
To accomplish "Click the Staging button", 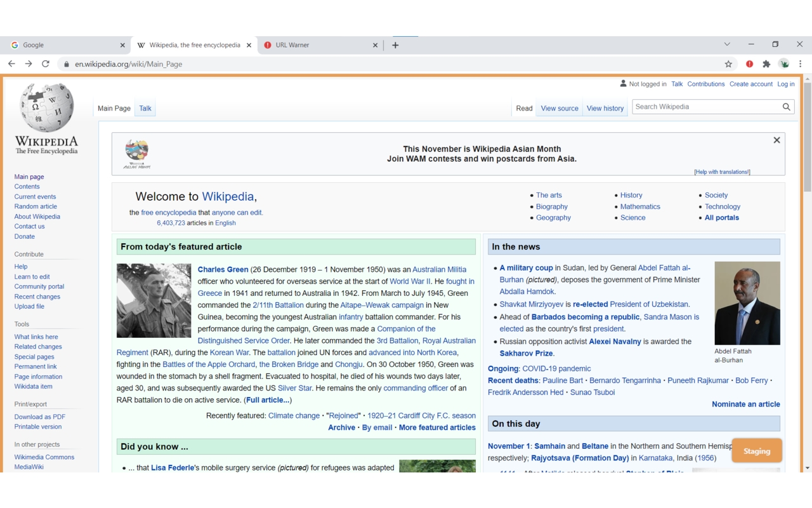I will [757, 451].
